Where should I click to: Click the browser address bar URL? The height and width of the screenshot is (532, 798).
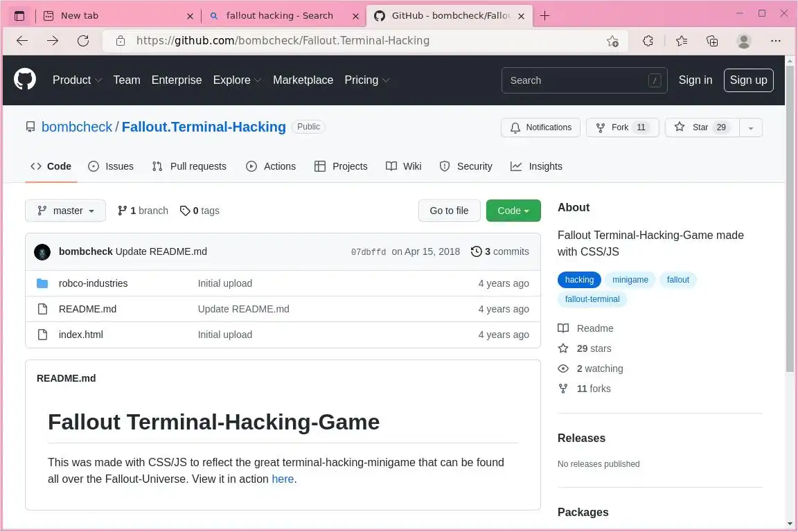click(283, 41)
